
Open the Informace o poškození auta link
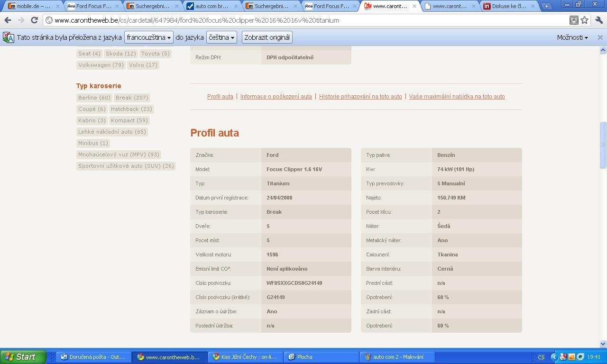pyautogui.click(x=276, y=97)
